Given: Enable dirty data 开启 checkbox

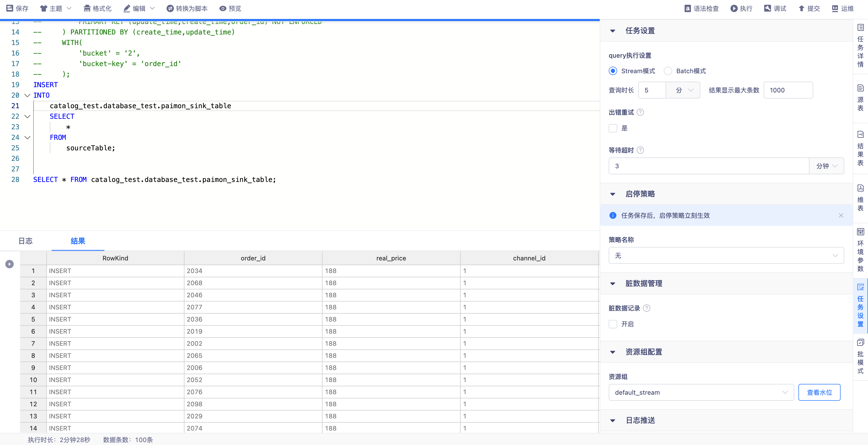Looking at the screenshot, I should 613,324.
